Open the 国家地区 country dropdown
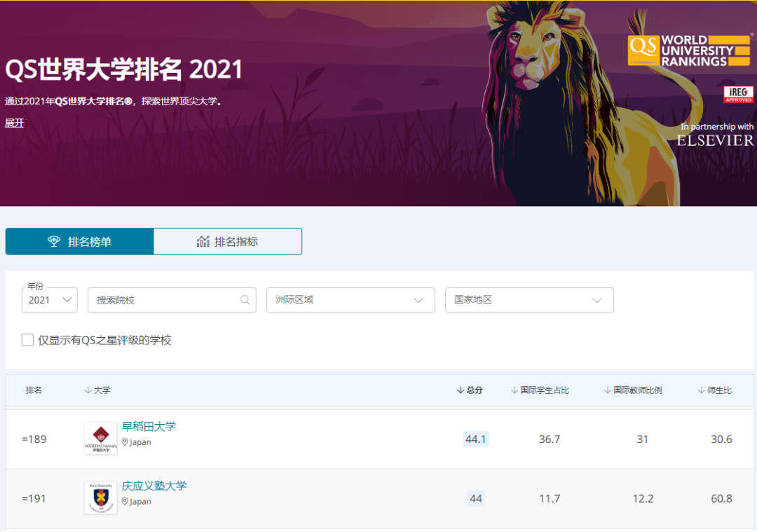This screenshot has width=757, height=532. click(529, 300)
